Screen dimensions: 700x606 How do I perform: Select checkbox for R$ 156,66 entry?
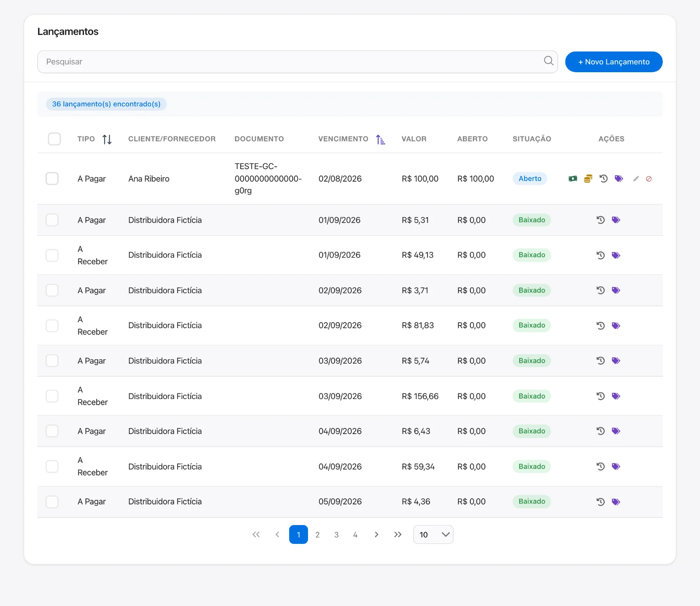tap(52, 396)
